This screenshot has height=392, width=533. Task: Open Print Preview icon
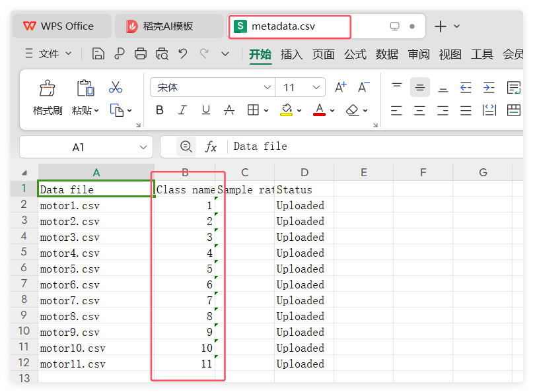162,53
